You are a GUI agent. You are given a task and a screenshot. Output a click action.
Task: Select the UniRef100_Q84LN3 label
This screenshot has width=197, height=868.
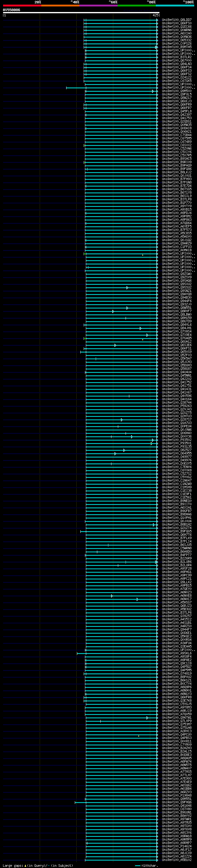click(177, 64)
